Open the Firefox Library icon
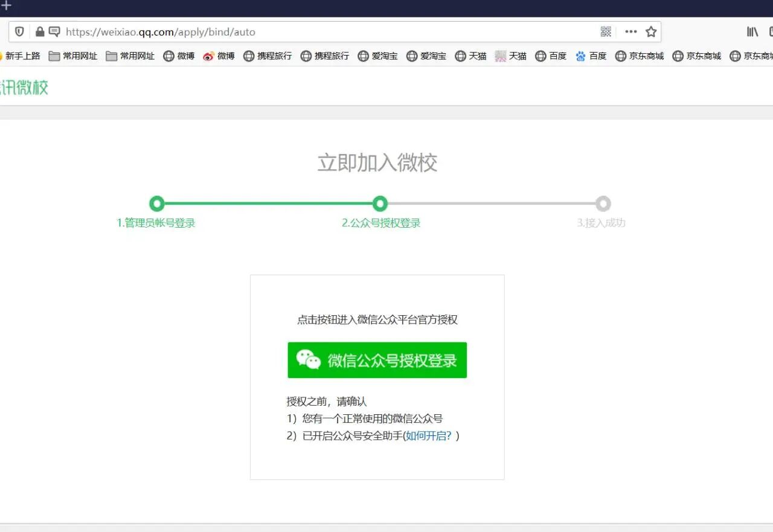The image size is (773, 532). 752,31
